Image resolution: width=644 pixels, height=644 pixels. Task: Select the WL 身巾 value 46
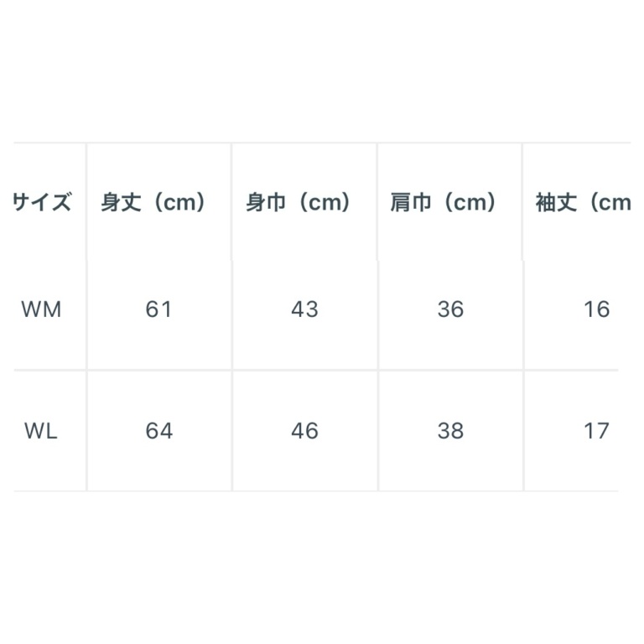coord(304,431)
